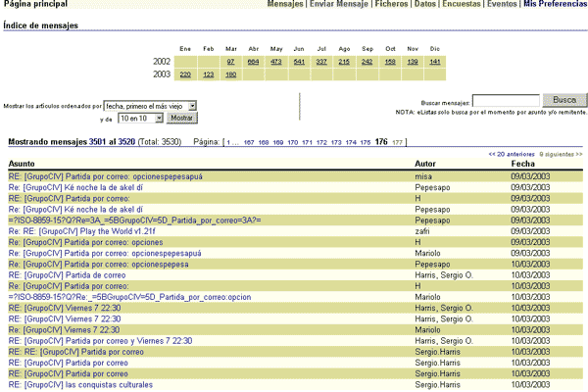This screenshot has width=588, height=392.
Task: Expand the '10 en 10' page size dropdown
Action: (140, 118)
